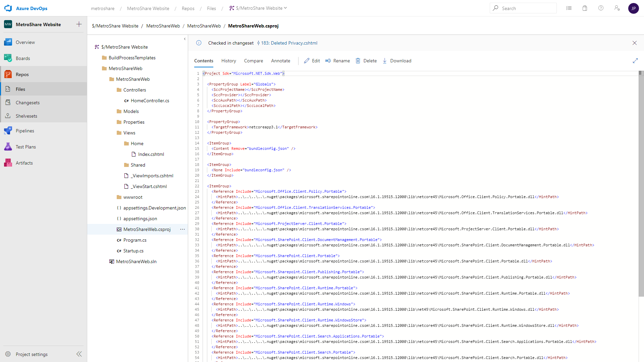The image size is (644, 362).
Task: Dismiss the checked in changeset banner
Action: click(x=635, y=43)
